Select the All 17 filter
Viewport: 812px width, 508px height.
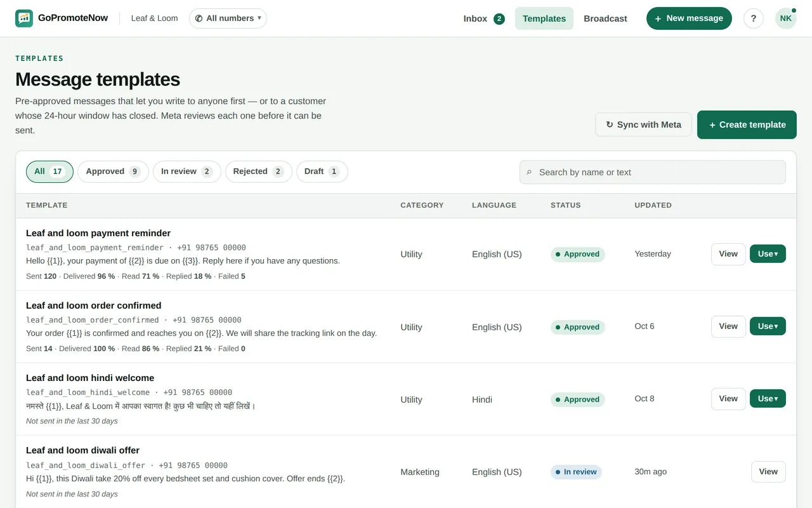(x=49, y=171)
